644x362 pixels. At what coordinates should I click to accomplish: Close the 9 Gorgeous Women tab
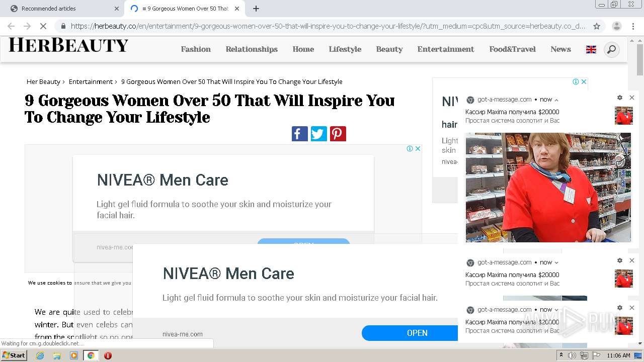237,9
